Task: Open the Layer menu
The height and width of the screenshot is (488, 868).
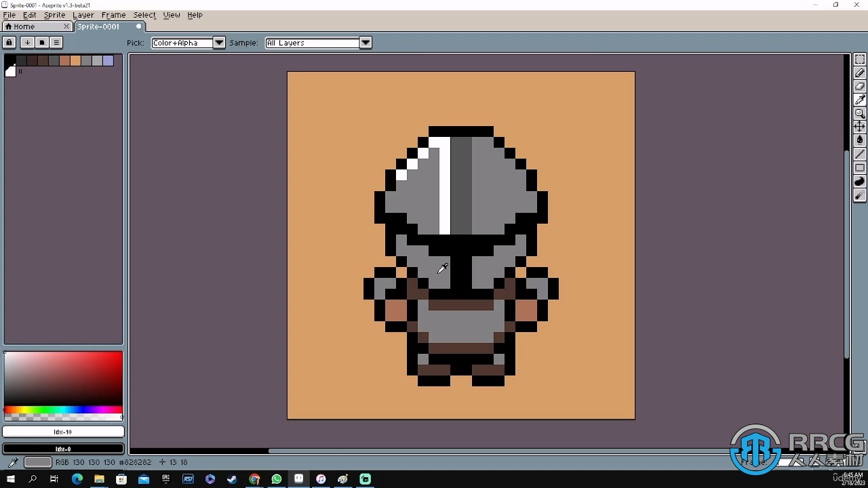Action: (83, 15)
